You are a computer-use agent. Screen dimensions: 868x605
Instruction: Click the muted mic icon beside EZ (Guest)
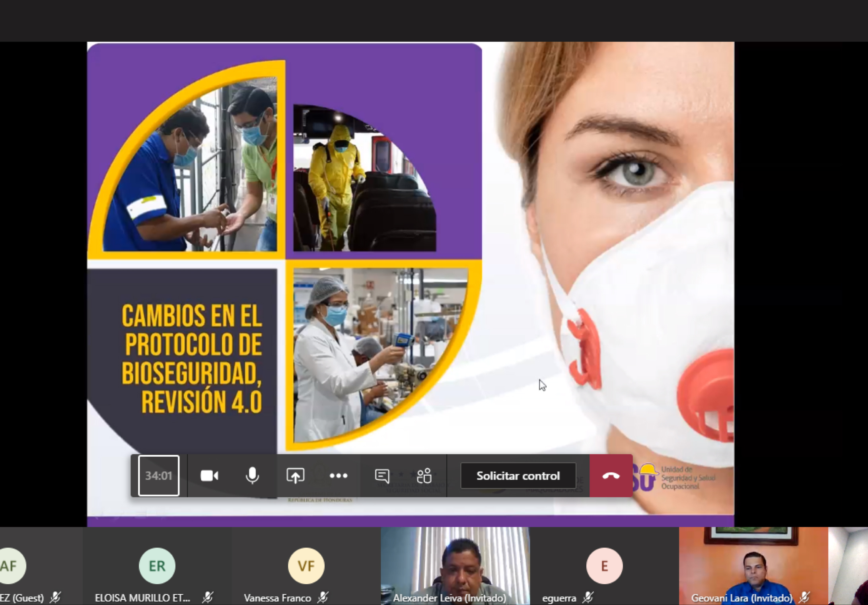pyautogui.click(x=56, y=597)
